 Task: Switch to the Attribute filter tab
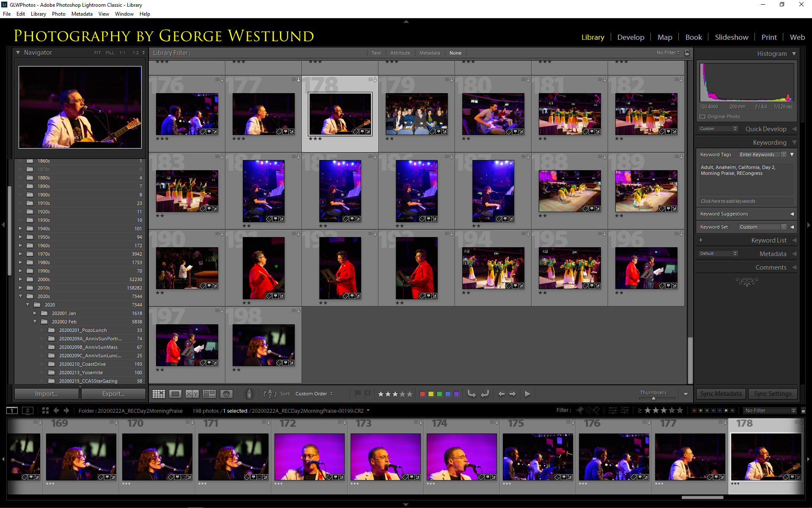[x=400, y=52]
